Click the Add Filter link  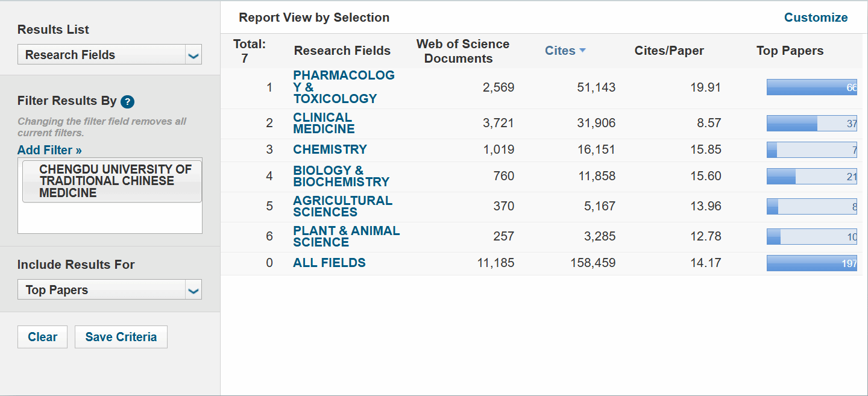click(x=49, y=150)
